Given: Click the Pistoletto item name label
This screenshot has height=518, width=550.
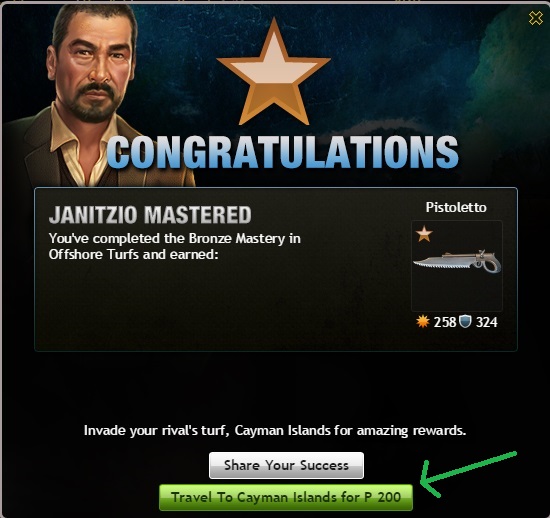Looking at the screenshot, I should [x=456, y=207].
